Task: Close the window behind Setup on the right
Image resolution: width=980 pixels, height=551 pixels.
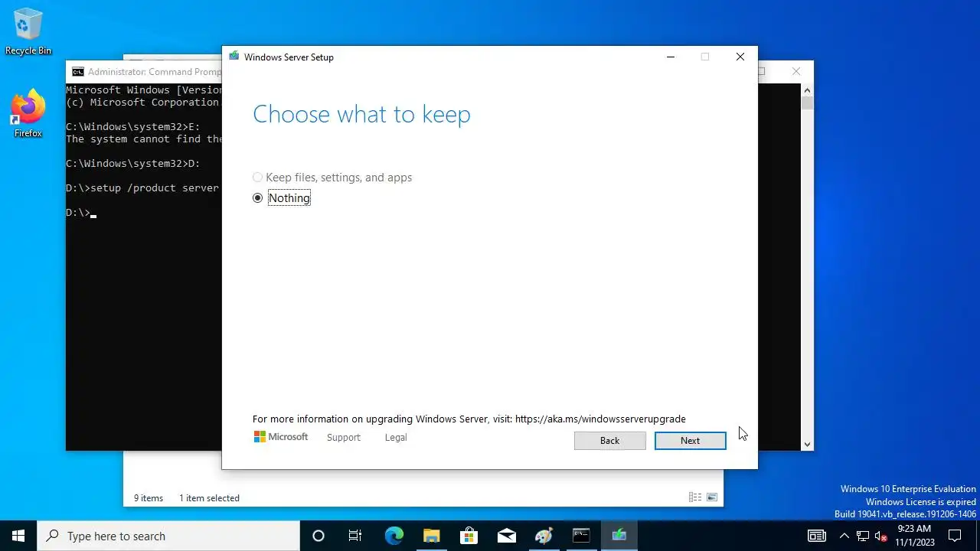Action: [x=796, y=71]
